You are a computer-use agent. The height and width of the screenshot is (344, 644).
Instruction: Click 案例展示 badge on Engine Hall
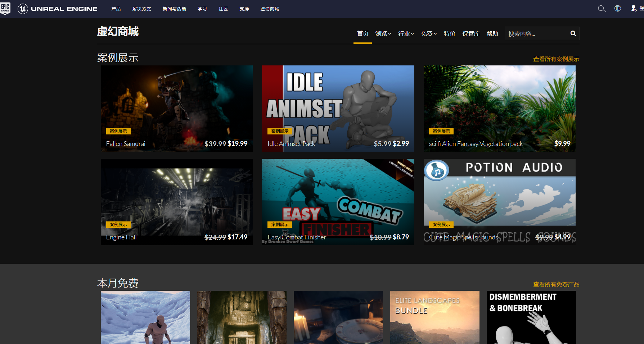[118, 225]
